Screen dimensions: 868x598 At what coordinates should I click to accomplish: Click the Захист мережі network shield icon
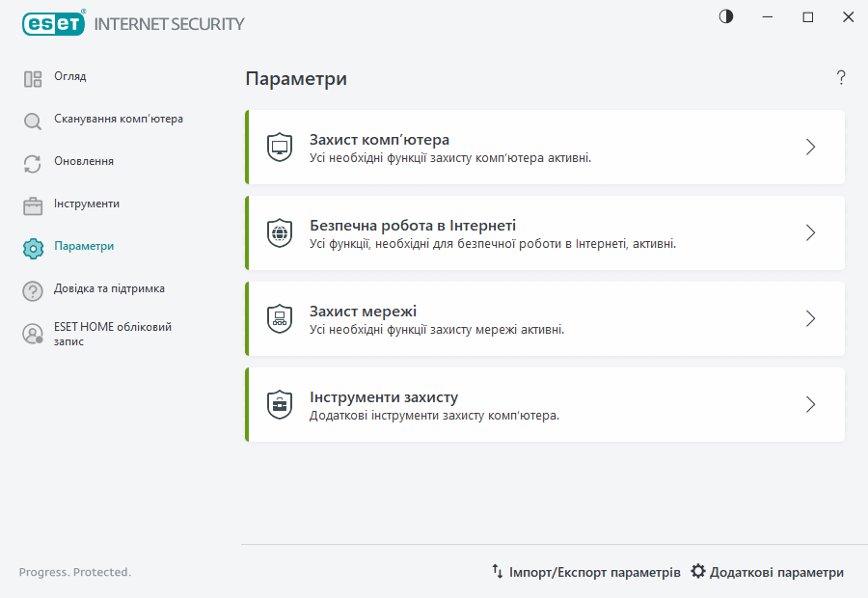click(280, 318)
